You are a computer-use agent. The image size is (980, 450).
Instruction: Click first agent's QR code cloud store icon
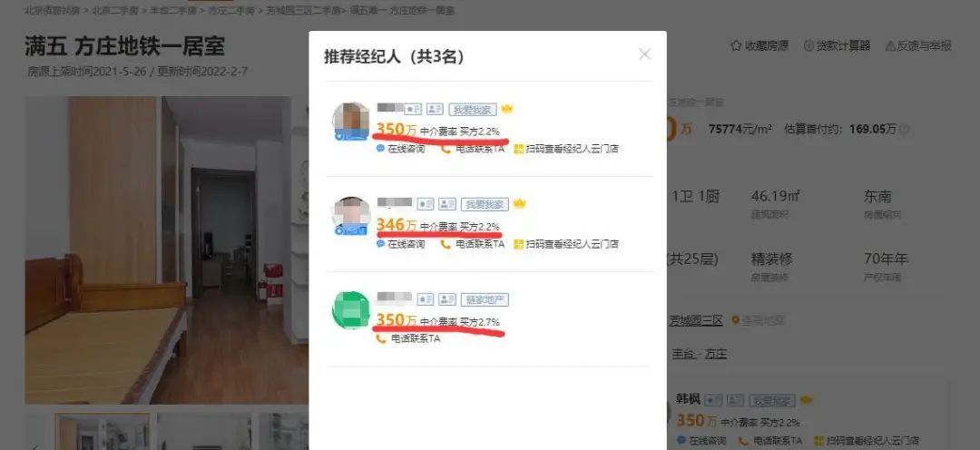(x=518, y=150)
